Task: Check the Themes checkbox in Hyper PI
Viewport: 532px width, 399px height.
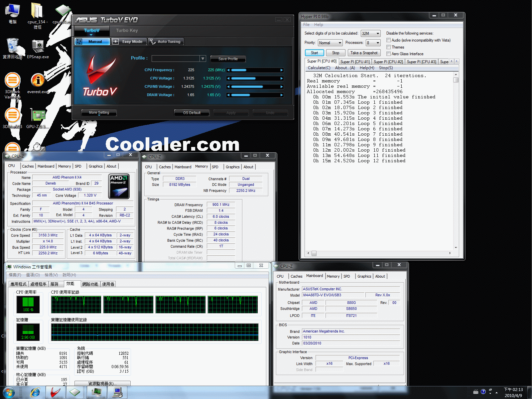Action: [x=388, y=47]
